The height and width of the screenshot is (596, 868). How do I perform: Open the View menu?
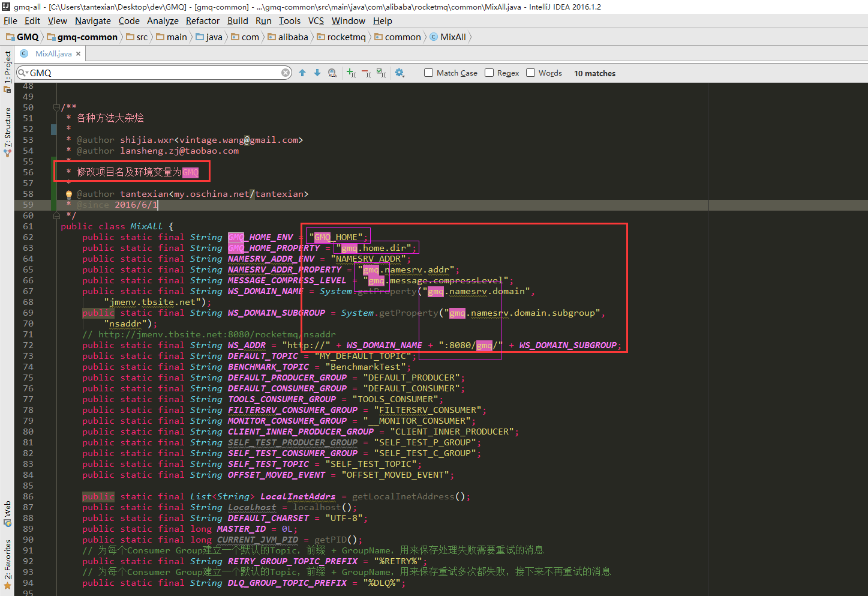pos(58,20)
